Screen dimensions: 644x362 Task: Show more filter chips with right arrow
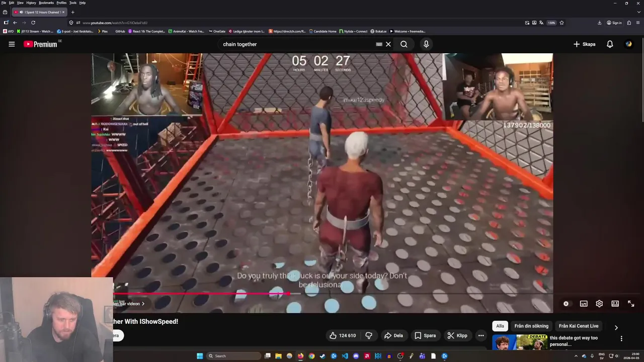616,328
